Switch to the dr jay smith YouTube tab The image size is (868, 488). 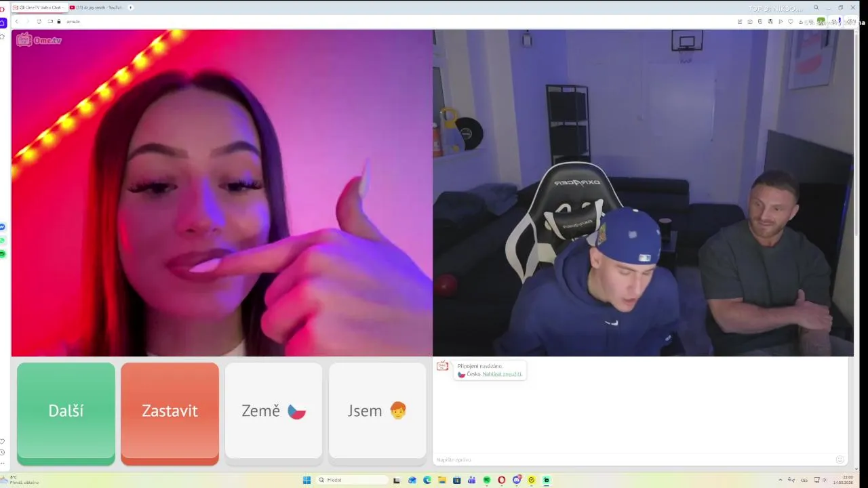(x=96, y=7)
